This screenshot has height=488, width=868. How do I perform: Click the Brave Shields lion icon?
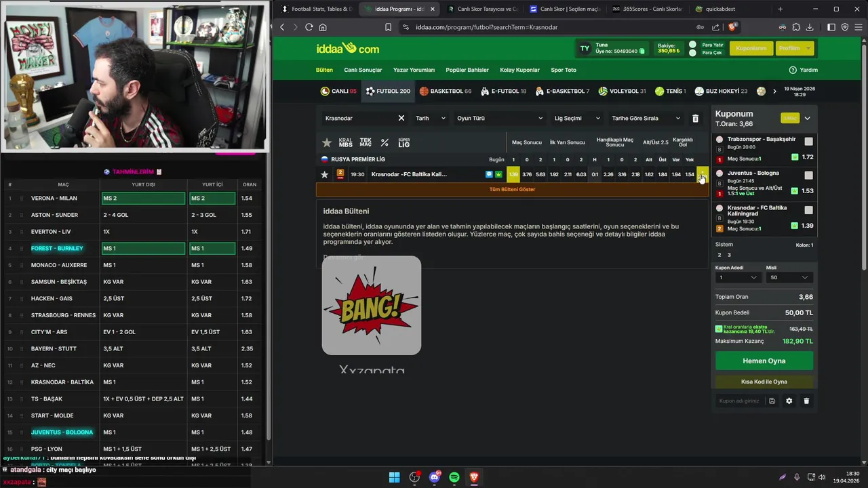(732, 27)
